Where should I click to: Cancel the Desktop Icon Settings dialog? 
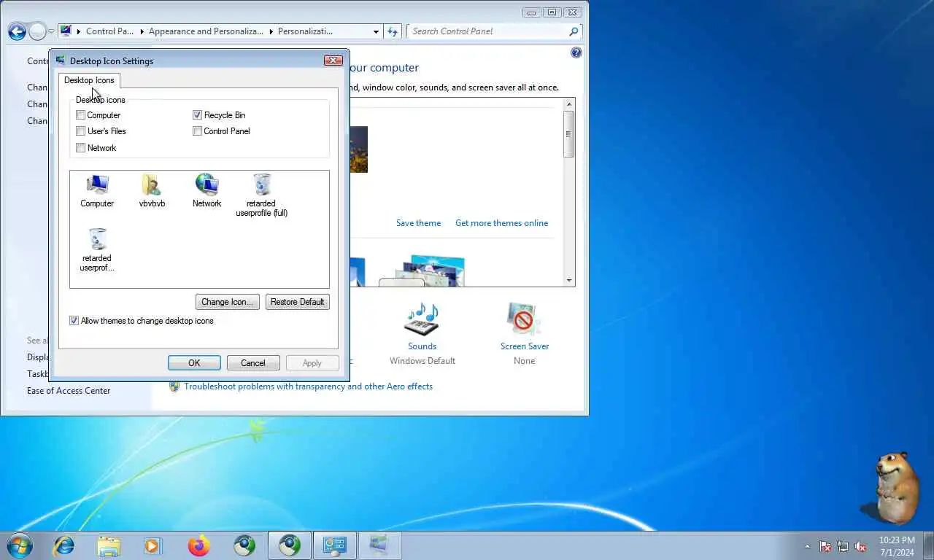253,363
